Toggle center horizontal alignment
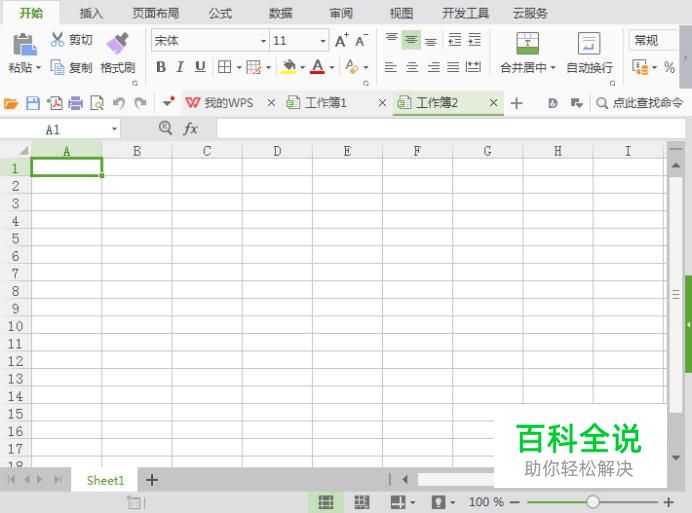This screenshot has width=692, height=513. tap(412, 67)
